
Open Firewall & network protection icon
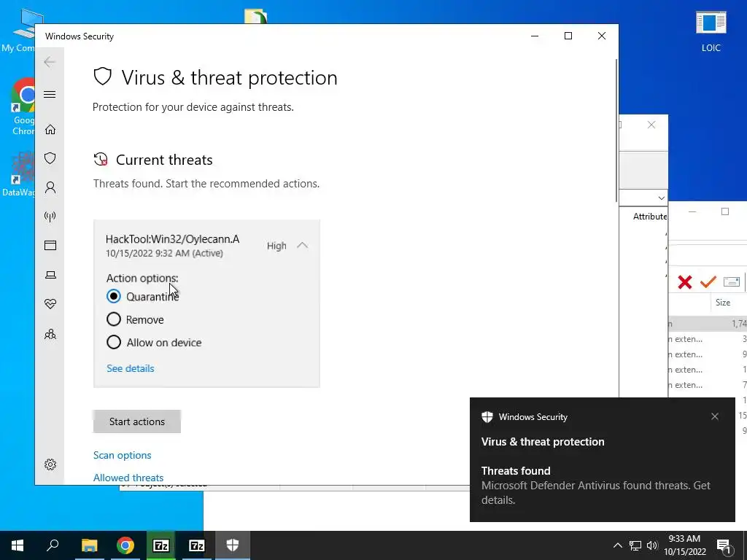(x=50, y=217)
